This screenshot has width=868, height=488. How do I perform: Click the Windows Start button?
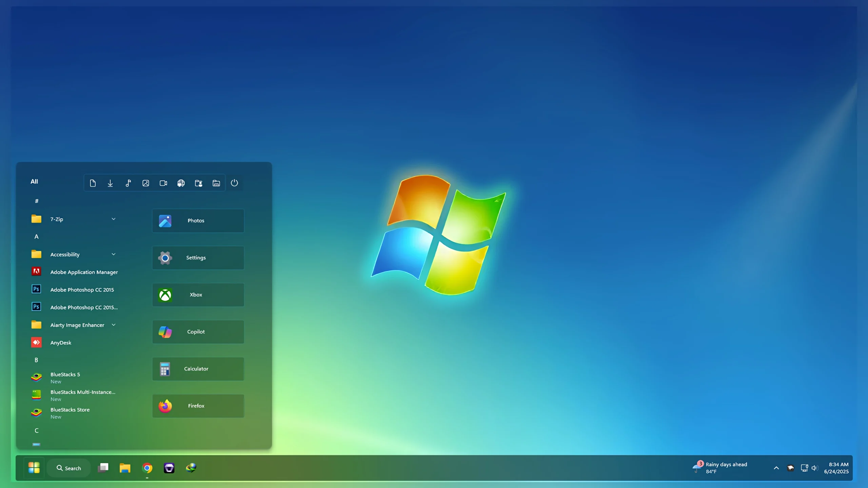(x=34, y=468)
